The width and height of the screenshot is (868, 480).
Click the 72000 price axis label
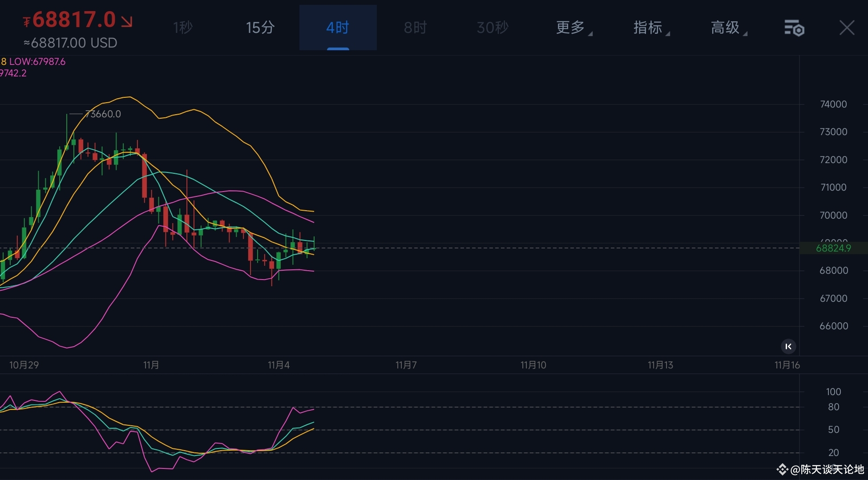[833, 160]
